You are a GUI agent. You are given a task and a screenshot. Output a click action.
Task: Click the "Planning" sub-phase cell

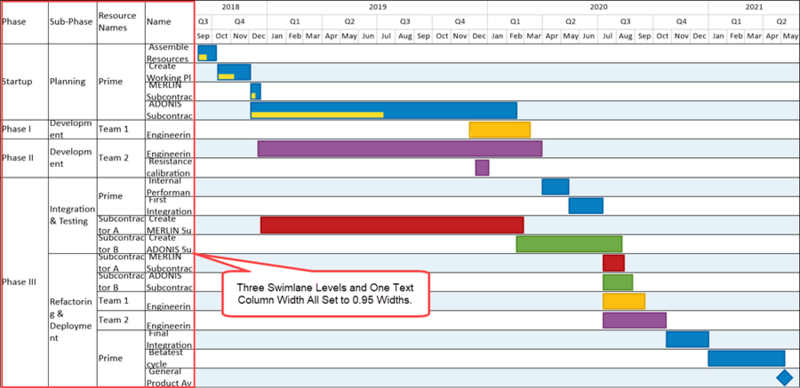[73, 82]
